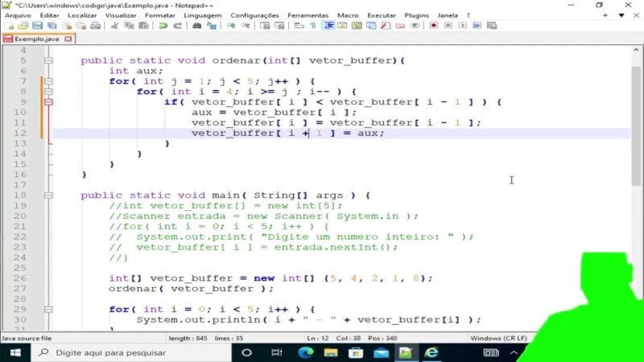Screen dimensions: 644x362
Task: Click the Close All documents toolbar icon
Action: 81,26
